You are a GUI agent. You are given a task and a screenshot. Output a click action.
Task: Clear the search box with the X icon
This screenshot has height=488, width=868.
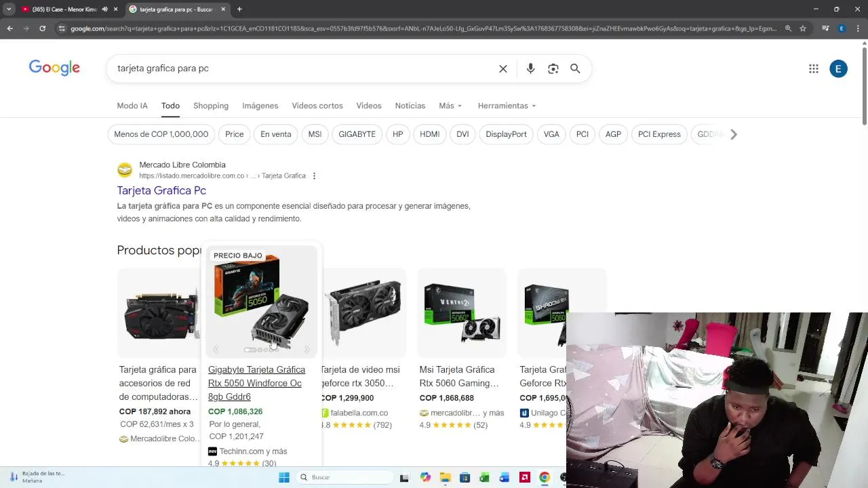click(503, 68)
